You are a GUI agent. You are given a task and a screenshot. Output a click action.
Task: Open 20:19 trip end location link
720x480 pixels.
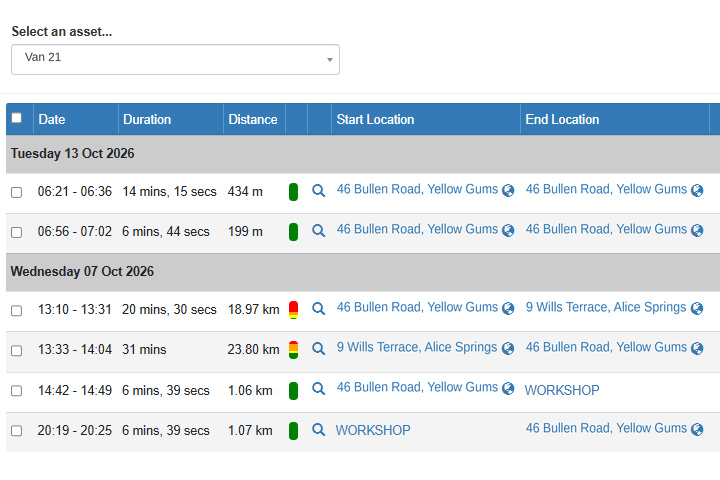click(606, 428)
